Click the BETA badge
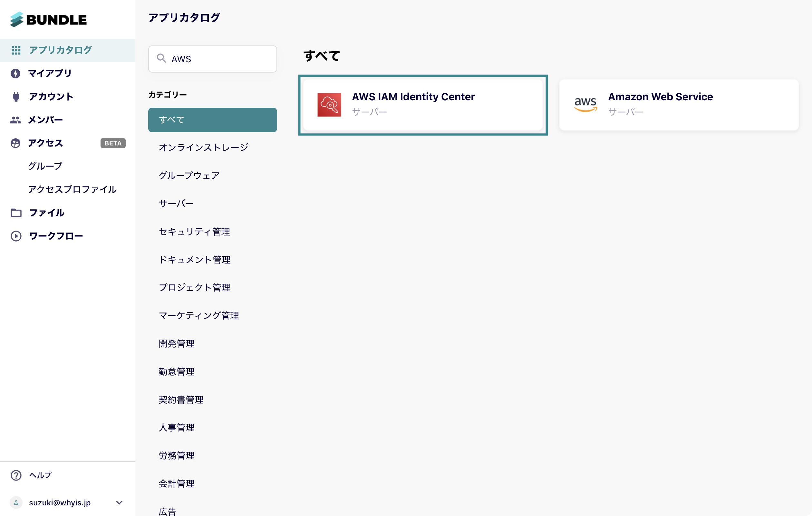The image size is (812, 516). tap(113, 144)
